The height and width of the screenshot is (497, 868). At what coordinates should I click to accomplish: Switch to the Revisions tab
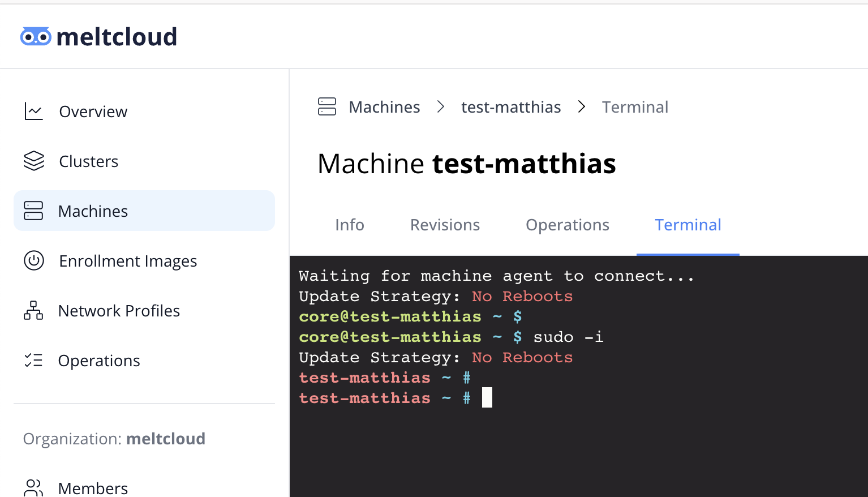[445, 225]
